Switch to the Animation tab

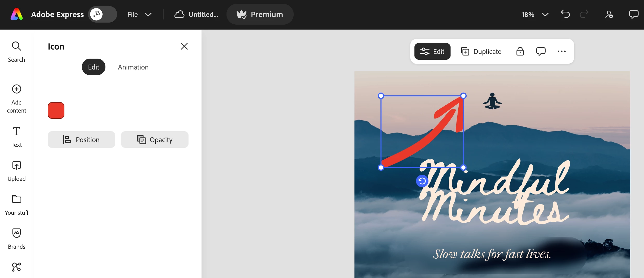pos(133,67)
